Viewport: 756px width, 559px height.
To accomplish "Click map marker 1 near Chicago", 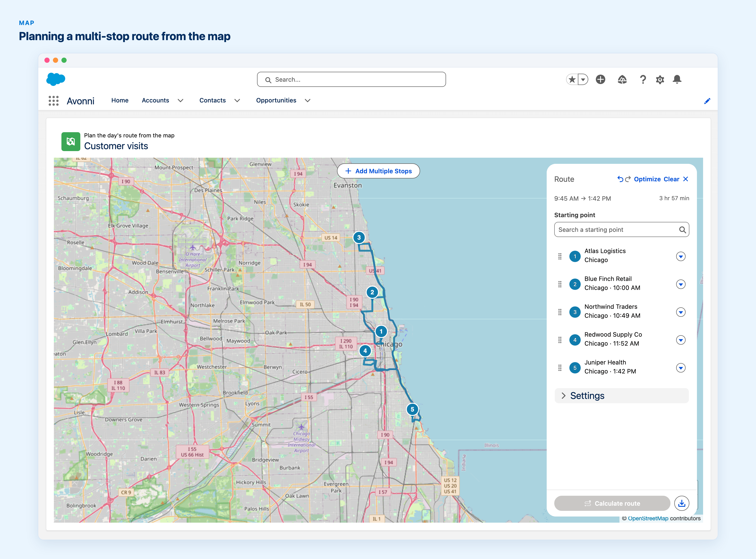I will coord(381,332).
